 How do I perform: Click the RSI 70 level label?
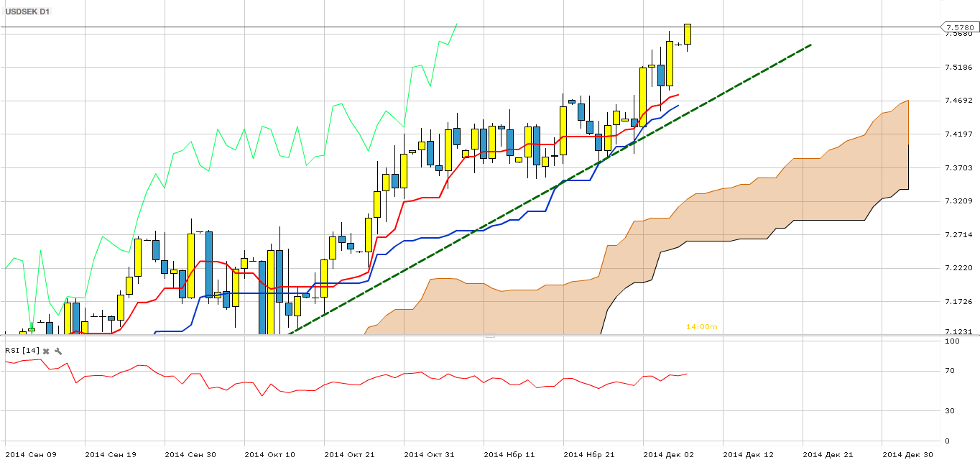pyautogui.click(x=949, y=371)
